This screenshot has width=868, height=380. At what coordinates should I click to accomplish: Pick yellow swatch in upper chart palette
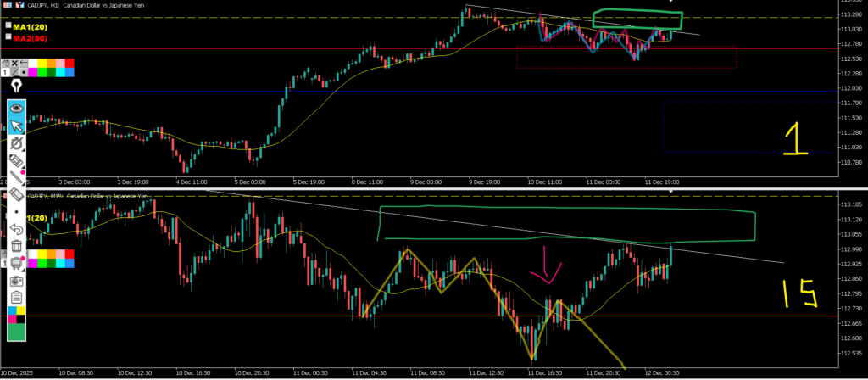(x=42, y=63)
